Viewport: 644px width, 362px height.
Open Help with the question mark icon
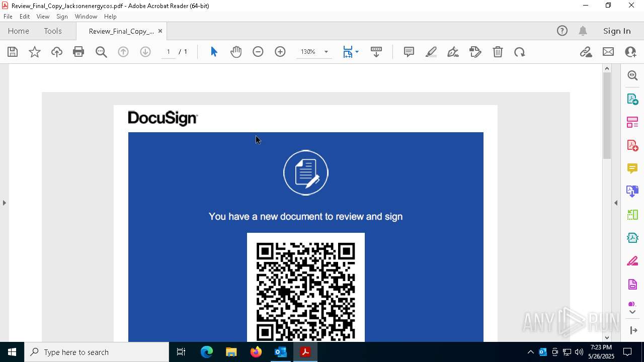click(x=562, y=31)
